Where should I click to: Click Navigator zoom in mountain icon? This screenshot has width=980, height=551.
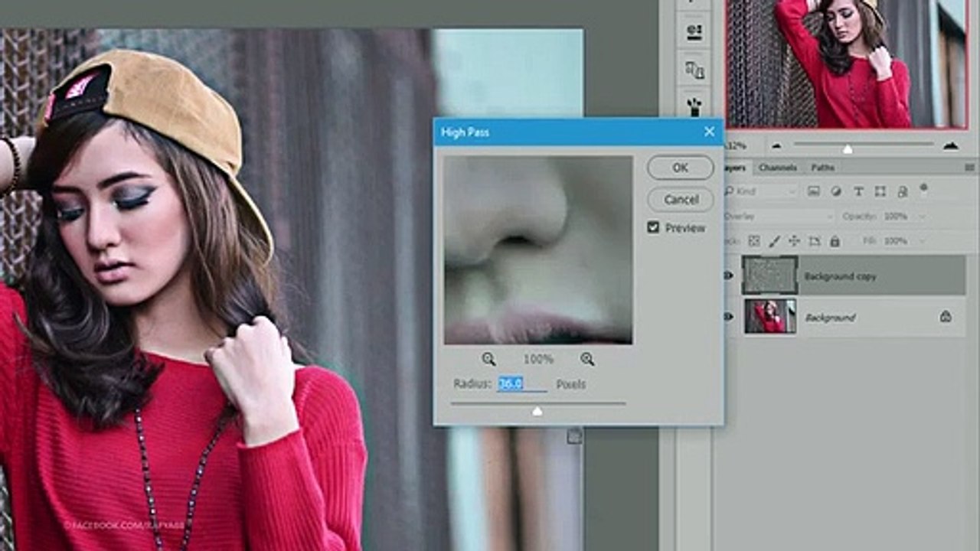coord(951,145)
